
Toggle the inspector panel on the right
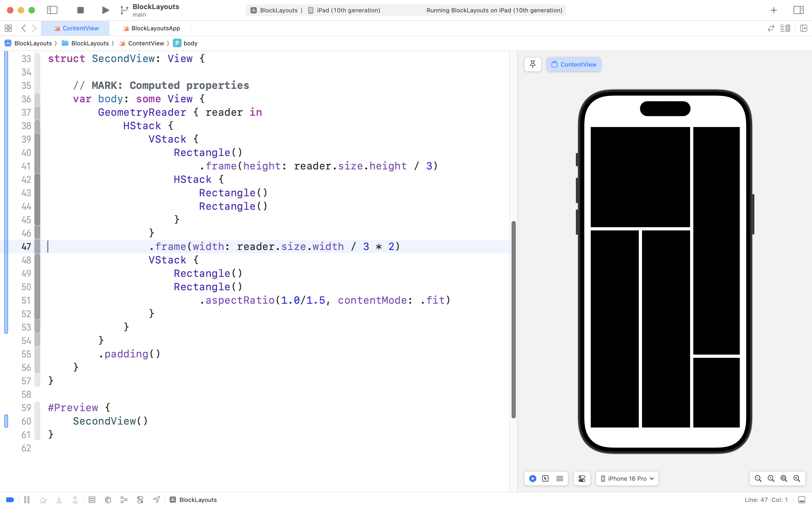pyautogui.click(x=798, y=10)
